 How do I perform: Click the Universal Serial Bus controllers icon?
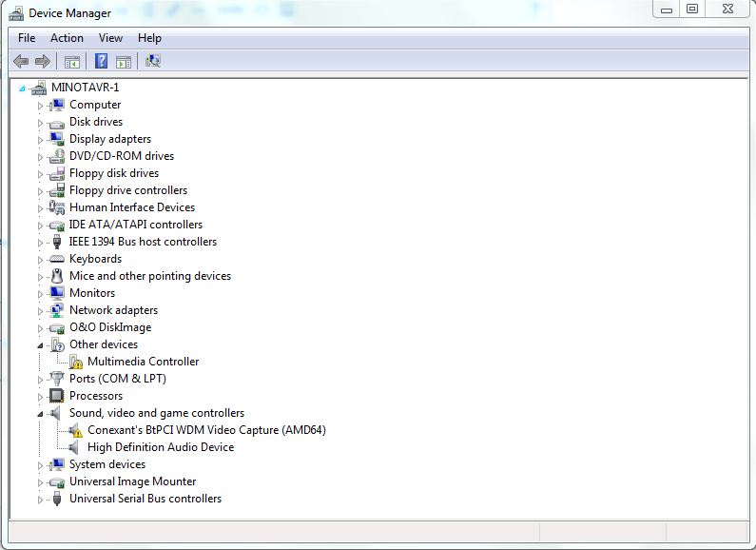tap(57, 499)
